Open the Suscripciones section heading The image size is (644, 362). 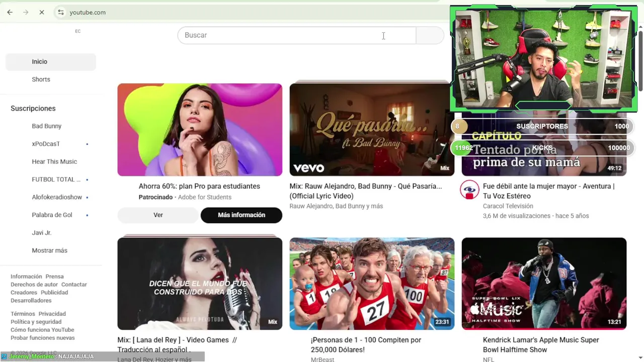(x=33, y=109)
